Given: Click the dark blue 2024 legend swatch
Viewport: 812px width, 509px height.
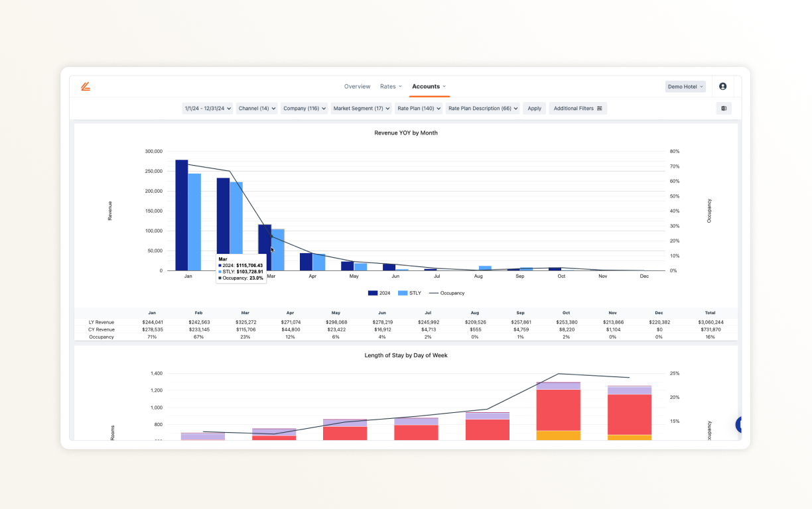Looking at the screenshot, I should pyautogui.click(x=373, y=293).
